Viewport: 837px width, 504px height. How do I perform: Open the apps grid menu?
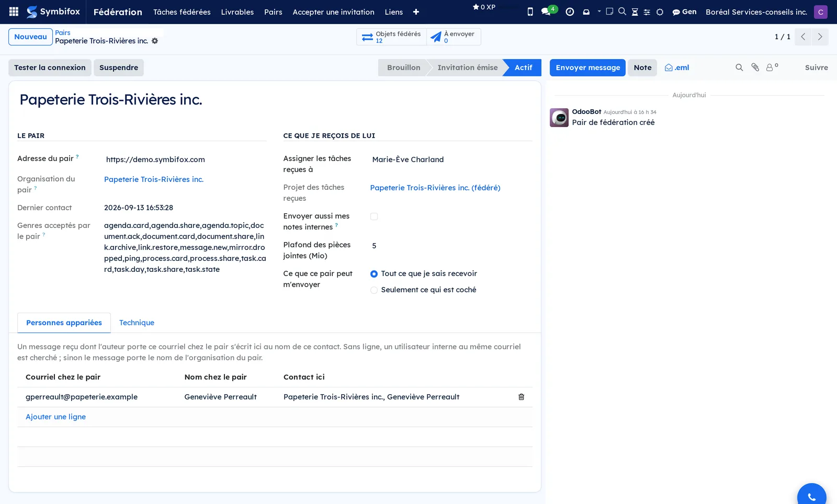pyautogui.click(x=14, y=12)
